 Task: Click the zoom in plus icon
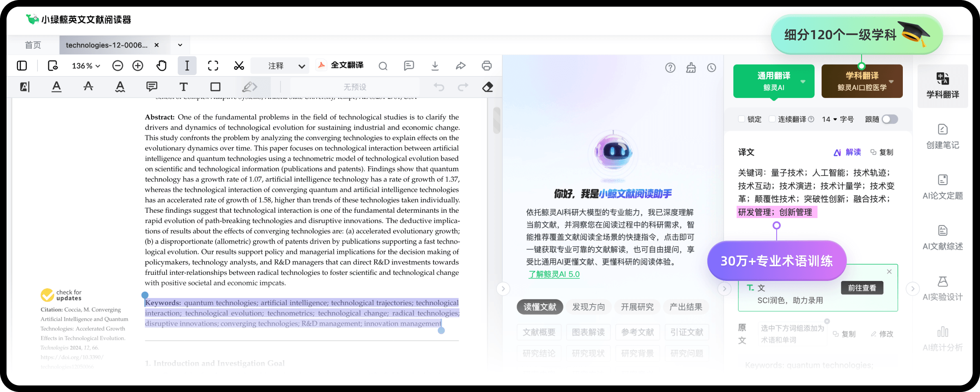(x=138, y=66)
